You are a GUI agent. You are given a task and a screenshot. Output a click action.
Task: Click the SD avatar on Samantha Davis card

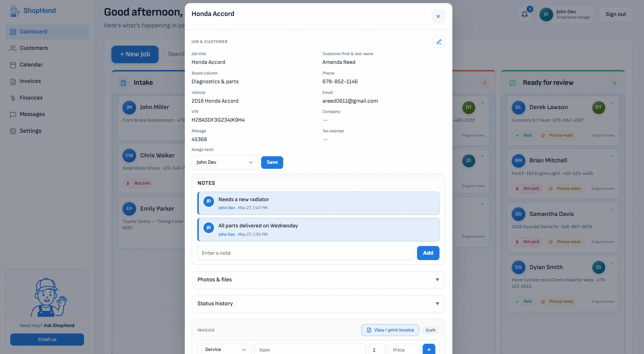pyautogui.click(x=519, y=214)
